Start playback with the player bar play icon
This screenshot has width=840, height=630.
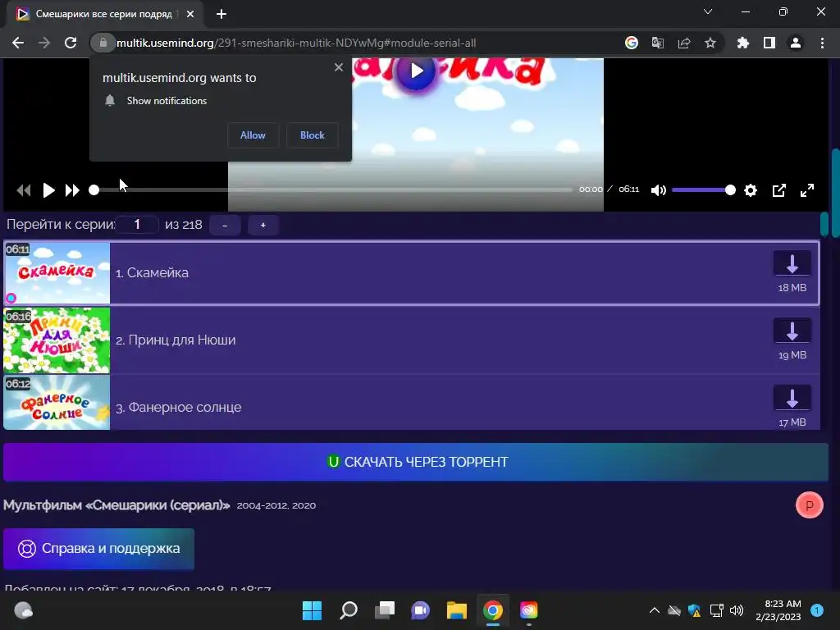tap(48, 190)
